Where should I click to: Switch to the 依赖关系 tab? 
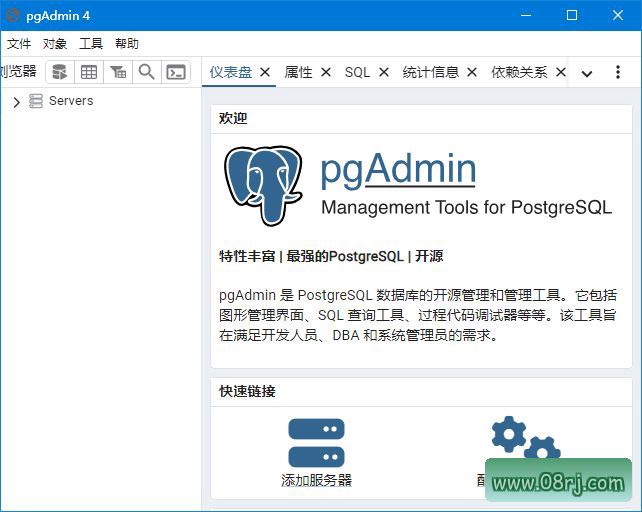pyautogui.click(x=519, y=72)
